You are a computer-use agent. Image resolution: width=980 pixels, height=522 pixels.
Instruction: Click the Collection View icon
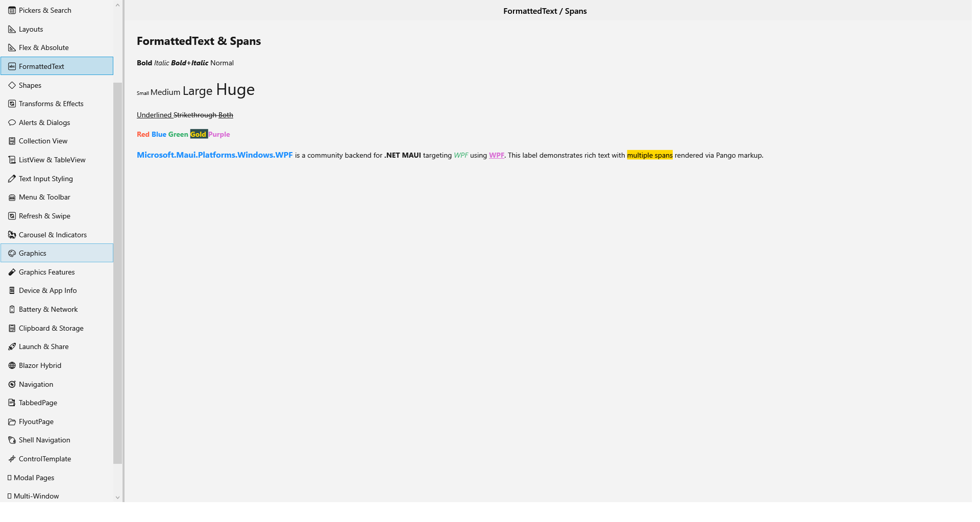point(12,141)
